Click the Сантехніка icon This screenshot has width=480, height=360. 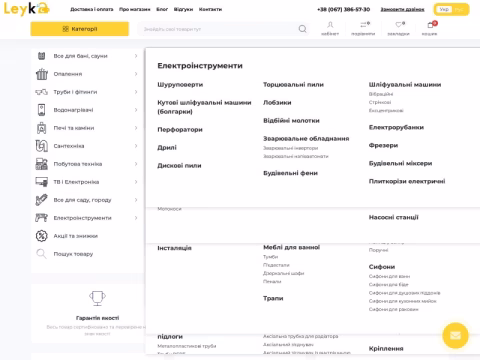pos(42,146)
